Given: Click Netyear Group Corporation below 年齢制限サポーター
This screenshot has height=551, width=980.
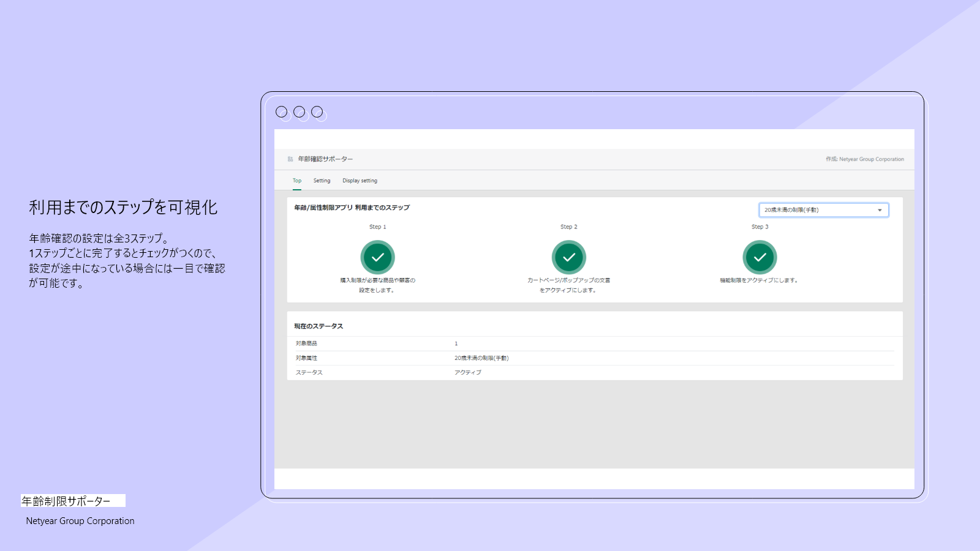Looking at the screenshot, I should tap(80, 521).
